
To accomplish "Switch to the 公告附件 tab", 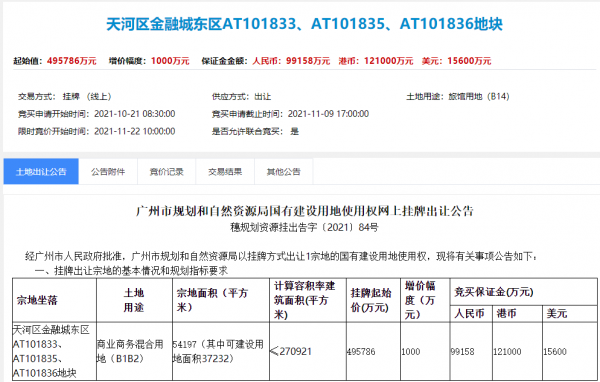I will (108, 171).
